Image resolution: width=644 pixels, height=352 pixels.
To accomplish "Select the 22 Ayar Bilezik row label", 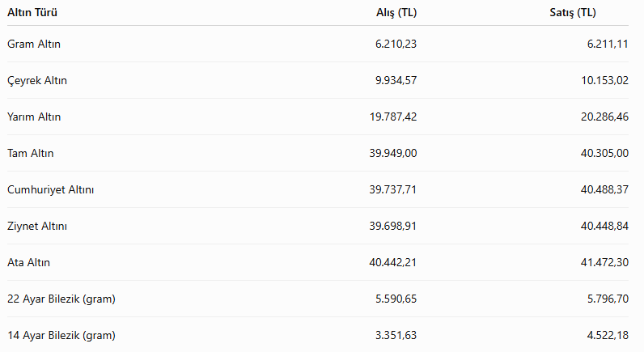I will click(x=61, y=299).
